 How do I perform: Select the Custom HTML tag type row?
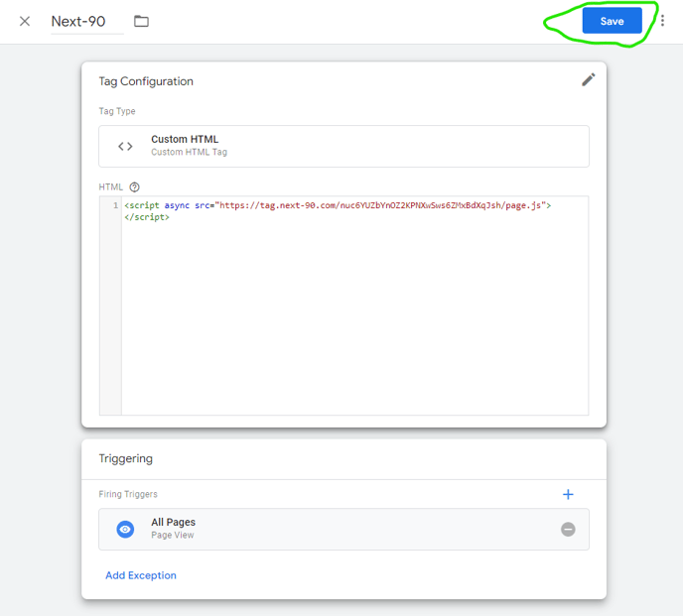pyautogui.click(x=343, y=146)
